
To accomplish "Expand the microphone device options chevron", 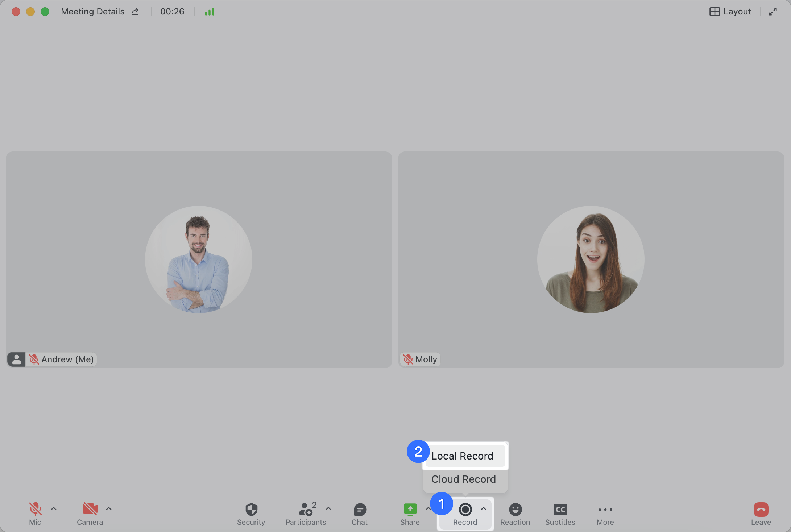I will pyautogui.click(x=54, y=509).
